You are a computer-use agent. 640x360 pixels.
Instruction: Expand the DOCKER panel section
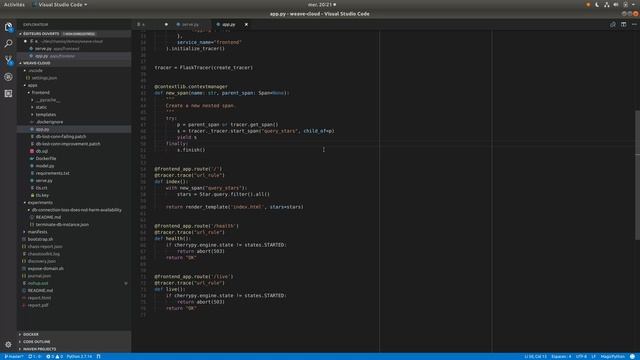73,334
